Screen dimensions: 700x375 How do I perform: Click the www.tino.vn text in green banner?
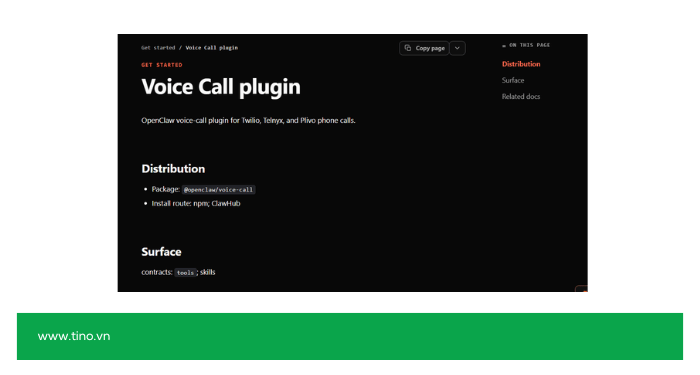click(74, 336)
